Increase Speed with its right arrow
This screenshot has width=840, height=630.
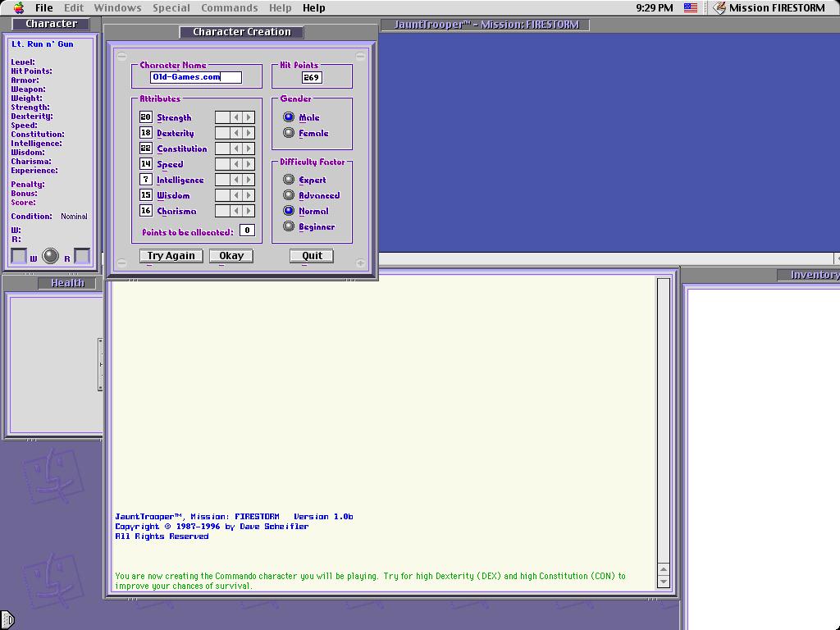[249, 164]
